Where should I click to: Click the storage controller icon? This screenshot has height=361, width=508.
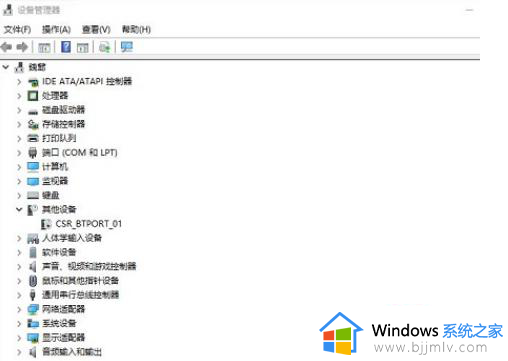click(33, 124)
